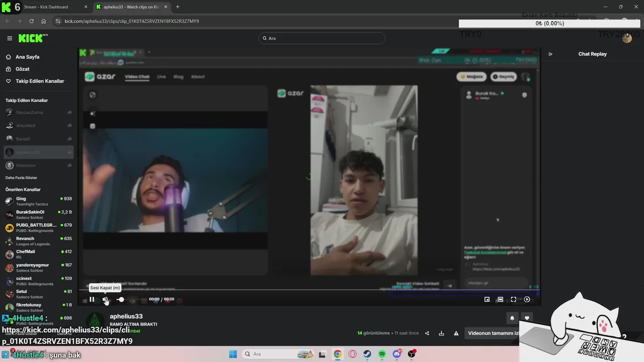Toggle picture-in-picture mini player

(487, 299)
